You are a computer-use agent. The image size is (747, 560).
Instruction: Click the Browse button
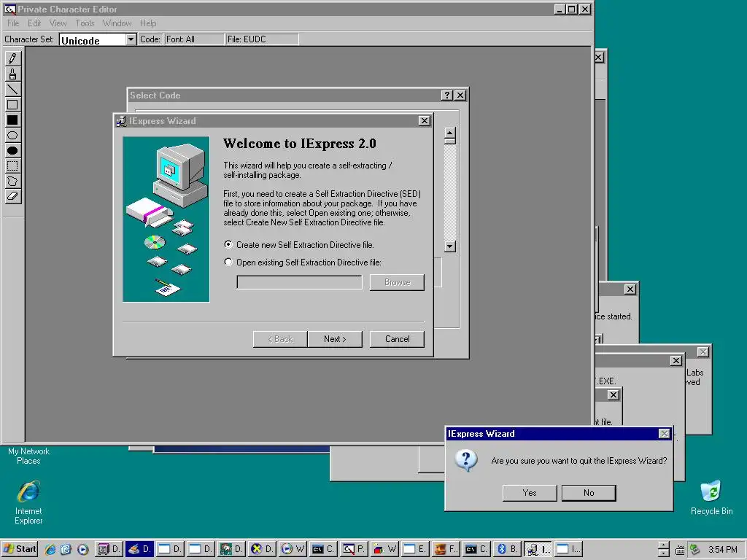[x=397, y=282]
